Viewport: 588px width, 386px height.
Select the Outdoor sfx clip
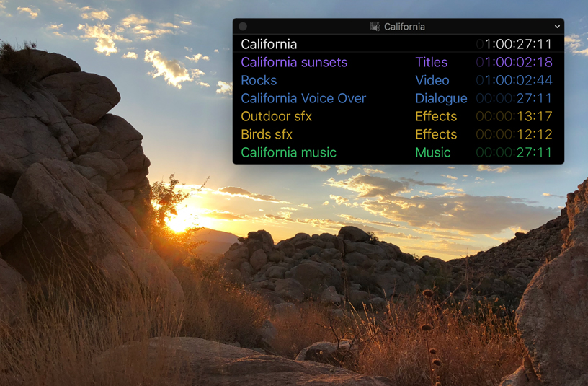click(276, 117)
